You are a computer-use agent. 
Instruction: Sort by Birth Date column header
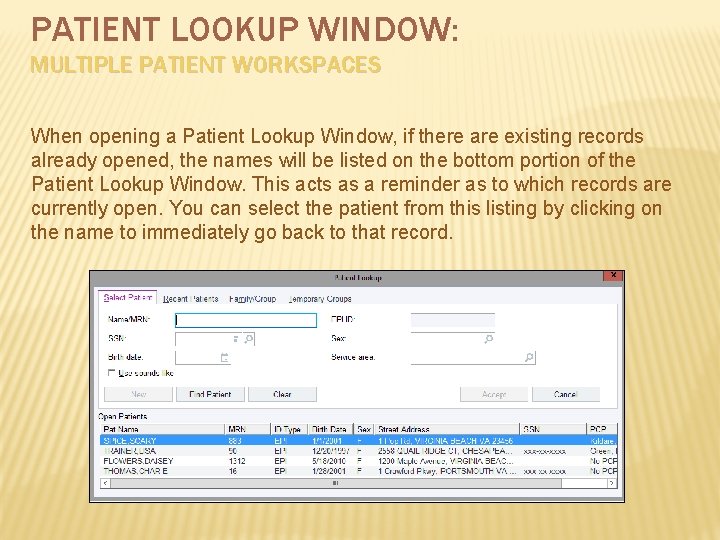click(x=331, y=429)
